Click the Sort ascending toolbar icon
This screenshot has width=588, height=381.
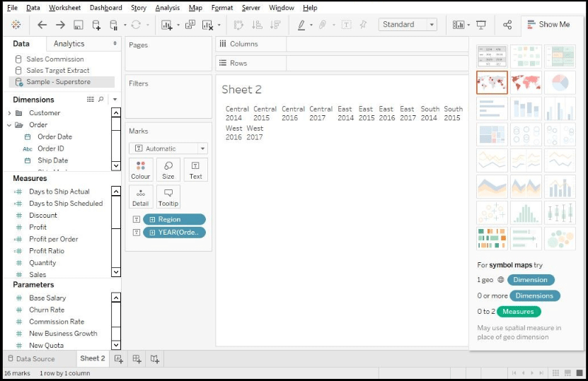[257, 25]
